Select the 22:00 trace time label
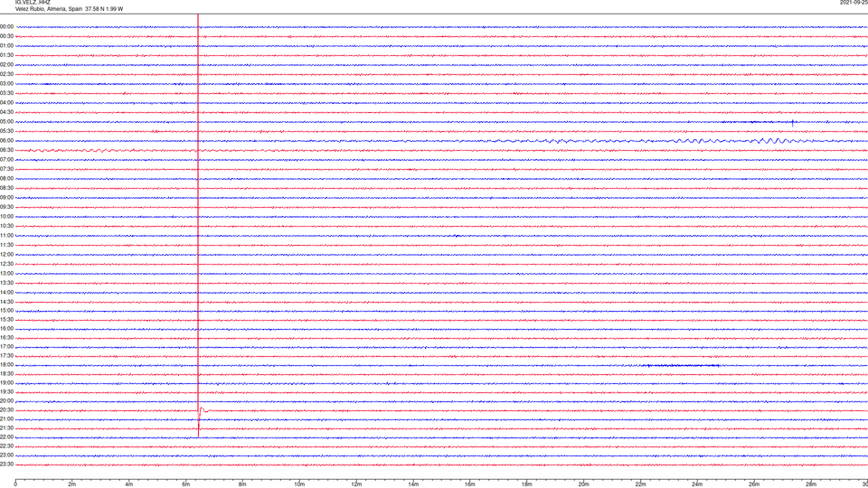This screenshot has width=868, height=488. pos(6,437)
